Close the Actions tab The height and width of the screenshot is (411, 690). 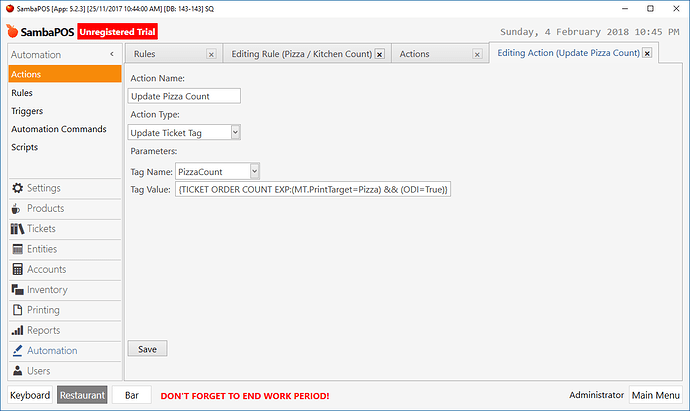477,55
